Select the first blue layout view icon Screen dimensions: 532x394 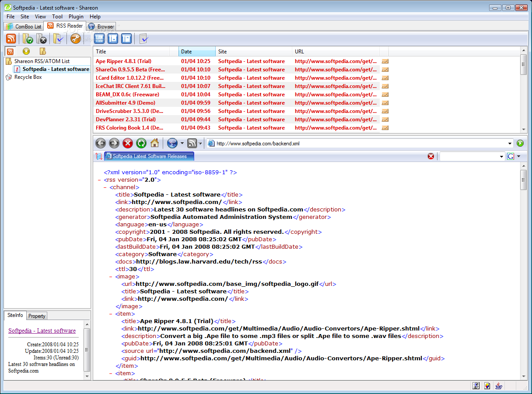pyautogui.click(x=99, y=39)
